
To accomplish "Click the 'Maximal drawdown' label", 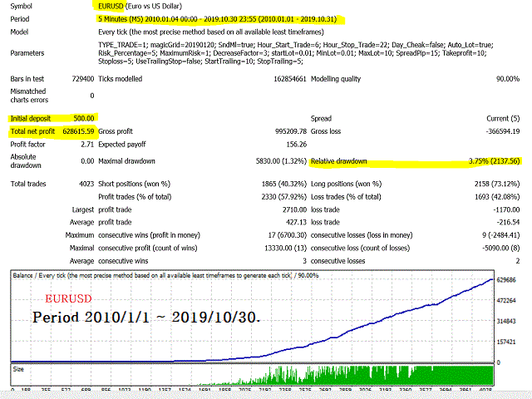I will pyautogui.click(x=126, y=161).
